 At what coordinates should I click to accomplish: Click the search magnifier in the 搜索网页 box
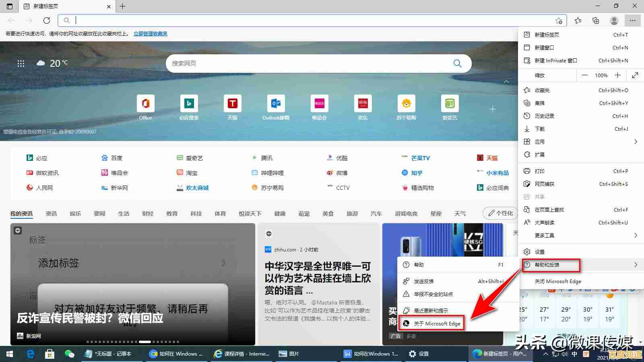click(457, 63)
